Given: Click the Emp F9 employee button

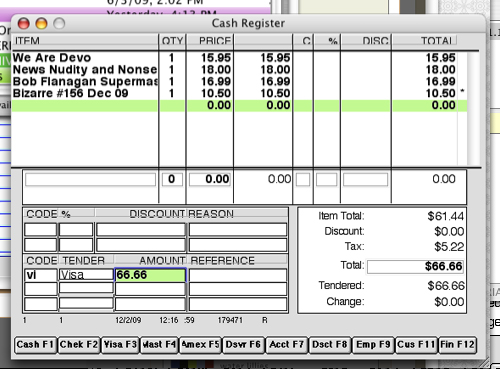Looking at the screenshot, I should [373, 345].
